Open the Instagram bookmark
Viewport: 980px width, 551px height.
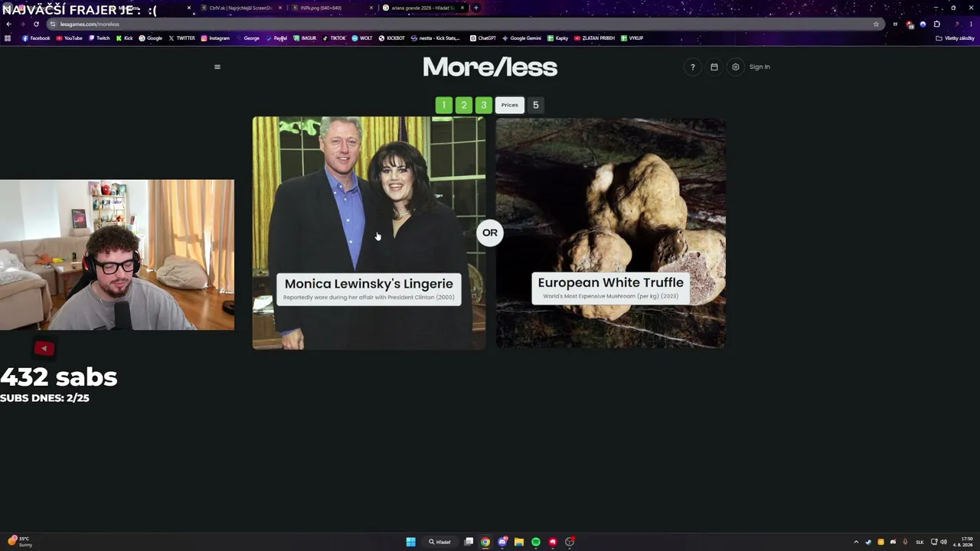point(215,38)
